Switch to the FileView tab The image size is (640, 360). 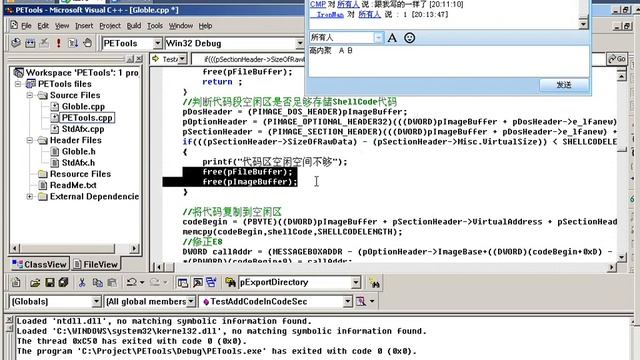[x=96, y=264]
